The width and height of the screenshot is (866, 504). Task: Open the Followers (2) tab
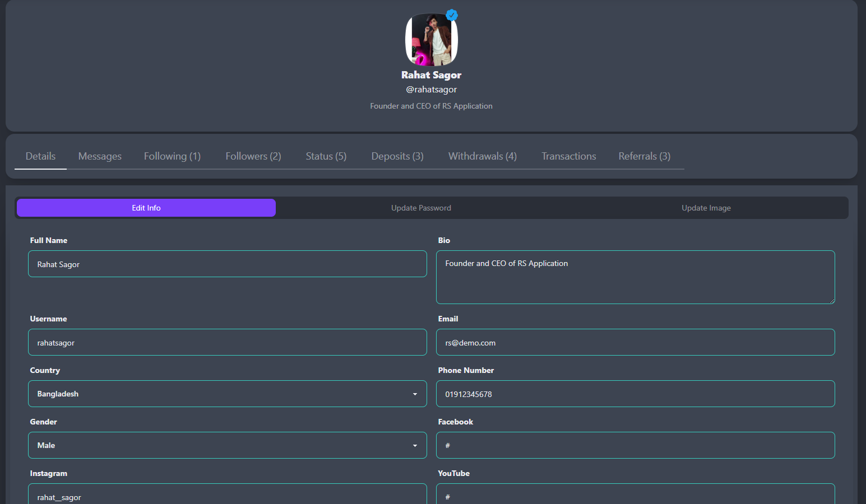pyautogui.click(x=253, y=156)
